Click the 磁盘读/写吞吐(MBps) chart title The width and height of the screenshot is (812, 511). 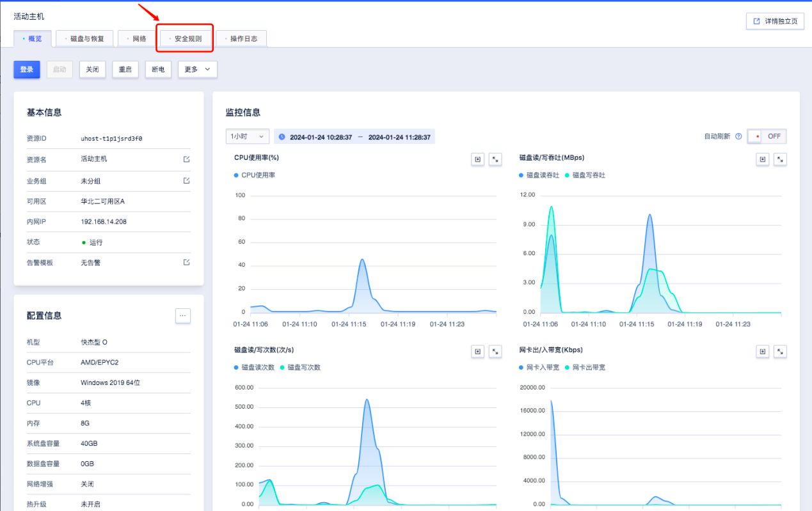pyautogui.click(x=552, y=157)
